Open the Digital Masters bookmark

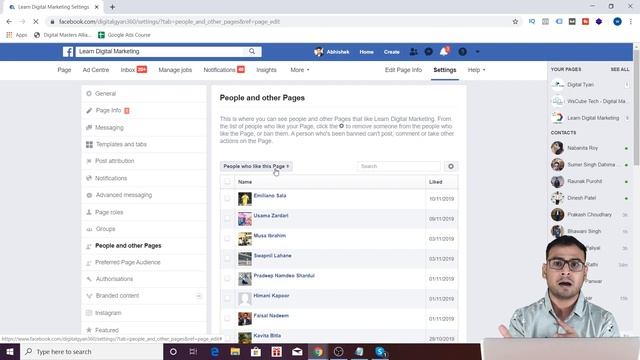tap(62, 35)
